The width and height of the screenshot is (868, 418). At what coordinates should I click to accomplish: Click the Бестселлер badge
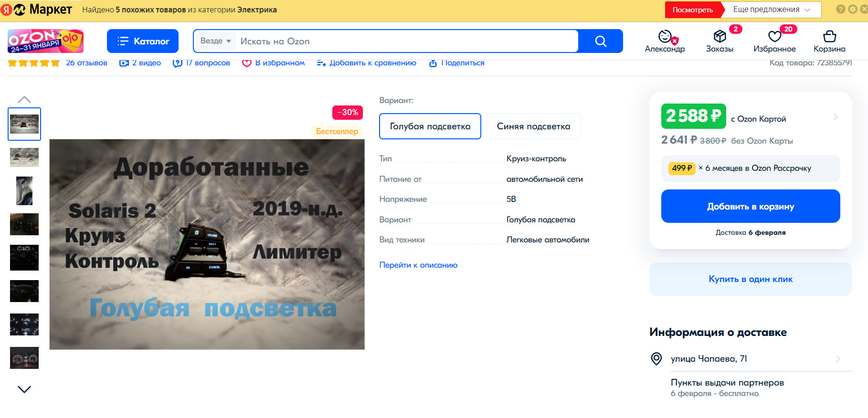coord(337,131)
